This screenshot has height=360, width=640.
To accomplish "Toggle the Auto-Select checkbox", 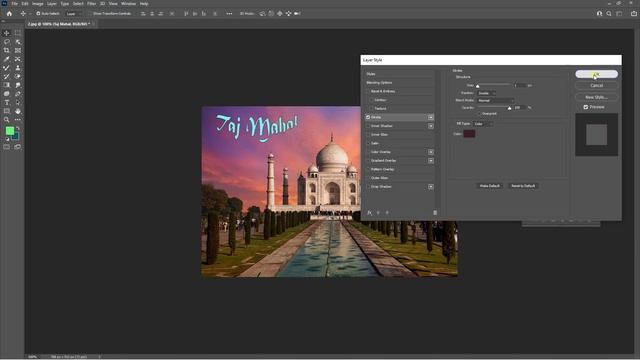I will tap(38, 13).
